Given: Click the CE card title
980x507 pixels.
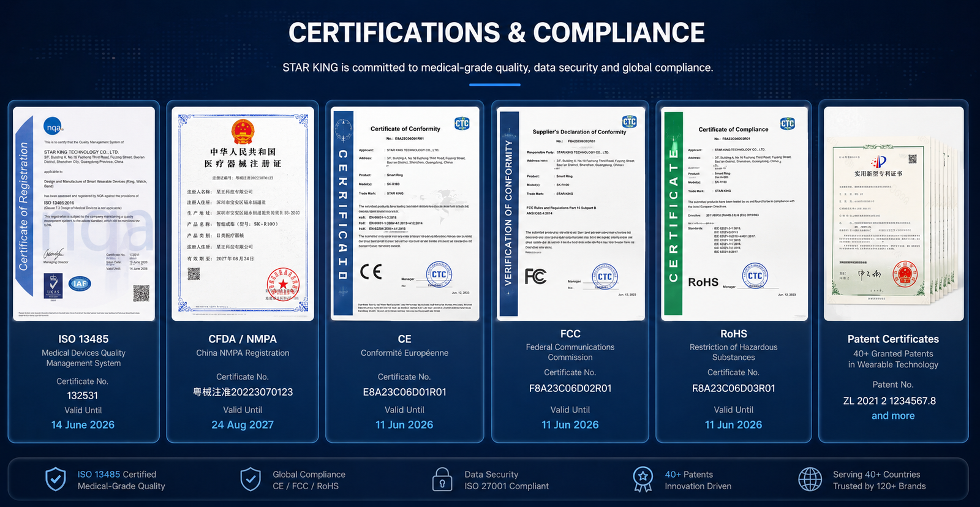Looking at the screenshot, I should (404, 339).
